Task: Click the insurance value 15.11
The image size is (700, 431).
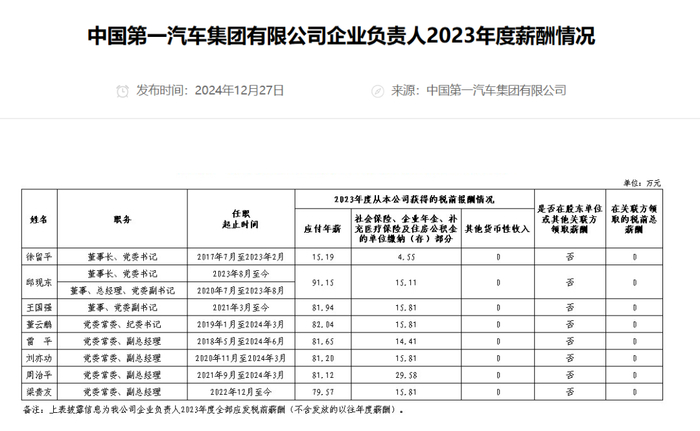Action: pos(406,283)
